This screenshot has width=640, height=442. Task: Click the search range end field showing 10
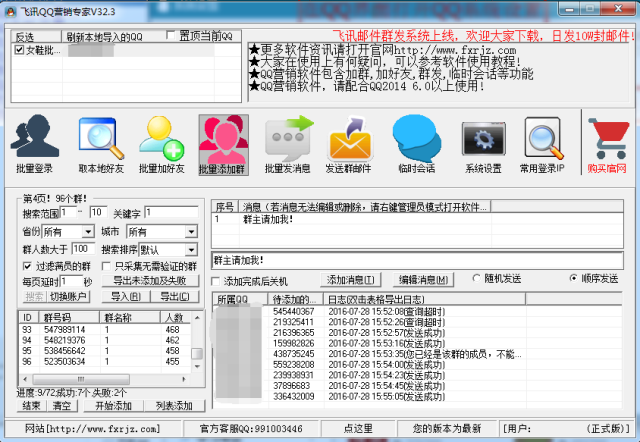98,212
